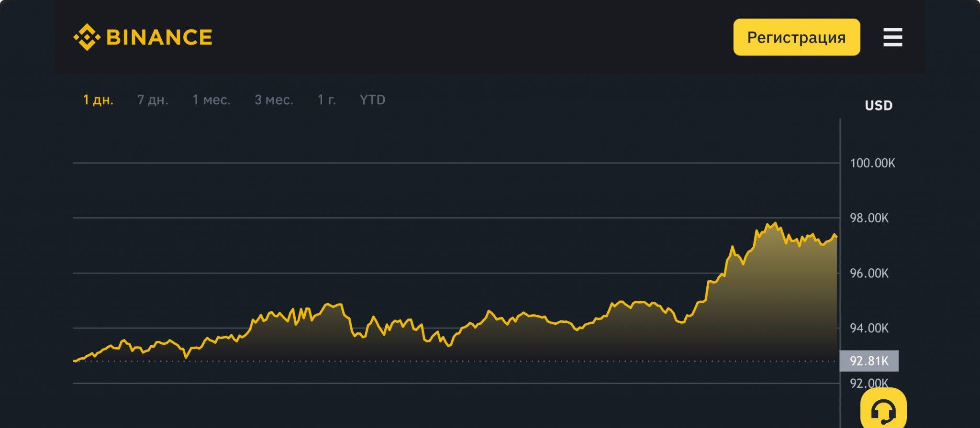This screenshot has width=980, height=428.
Task: Click the 96.00K axis label
Action: pos(869,273)
